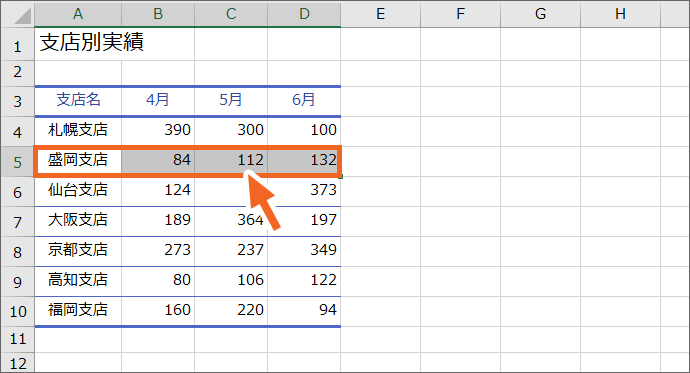Click the 5月 header cell
This screenshot has width=690, height=373.
point(231,102)
